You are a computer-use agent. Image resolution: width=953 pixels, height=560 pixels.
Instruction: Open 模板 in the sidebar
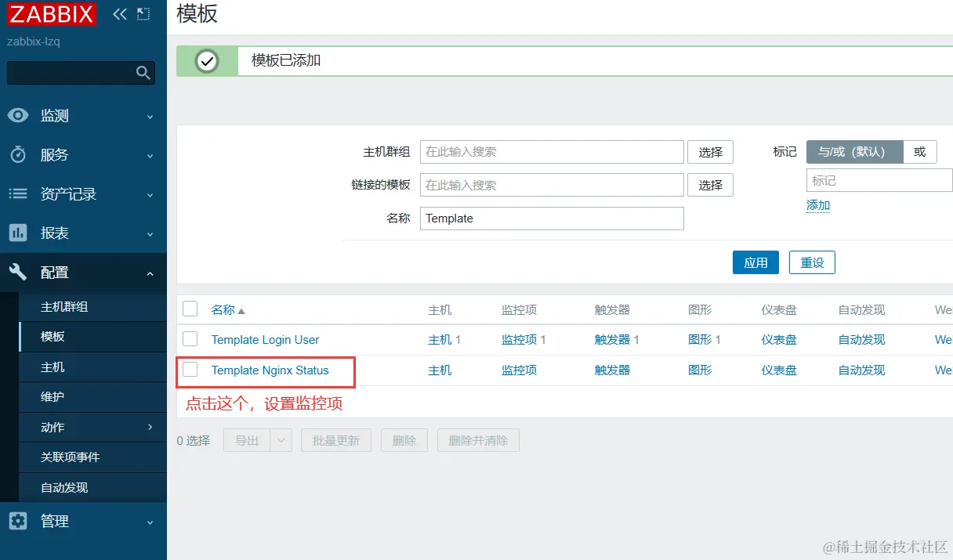92,337
